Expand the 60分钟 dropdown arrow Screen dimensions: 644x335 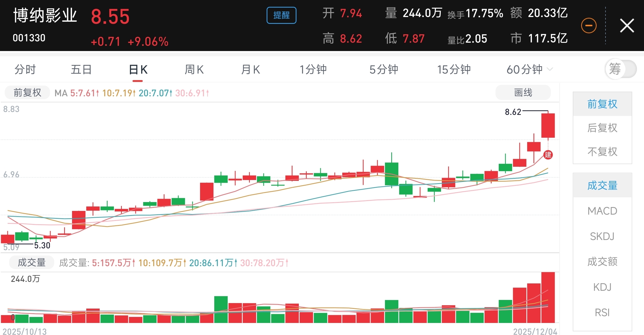(550, 69)
